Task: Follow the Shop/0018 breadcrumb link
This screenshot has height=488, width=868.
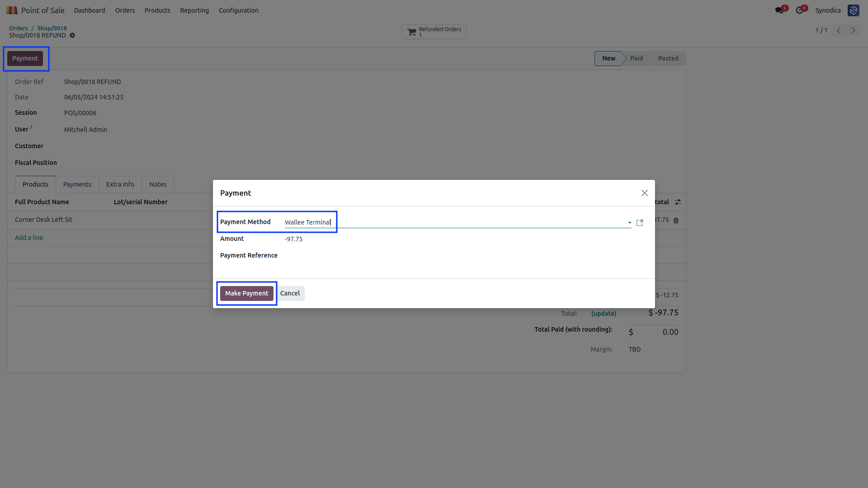Action: [x=52, y=28]
